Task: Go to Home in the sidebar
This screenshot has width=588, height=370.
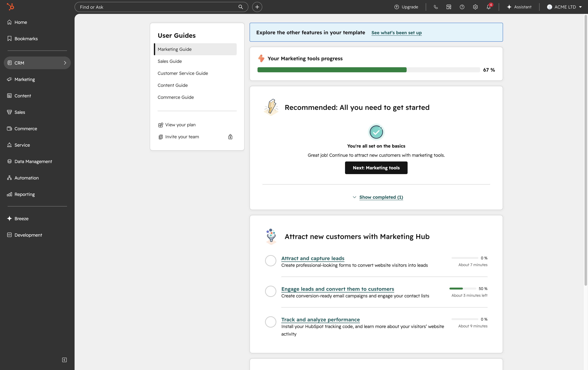Action: click(37, 22)
